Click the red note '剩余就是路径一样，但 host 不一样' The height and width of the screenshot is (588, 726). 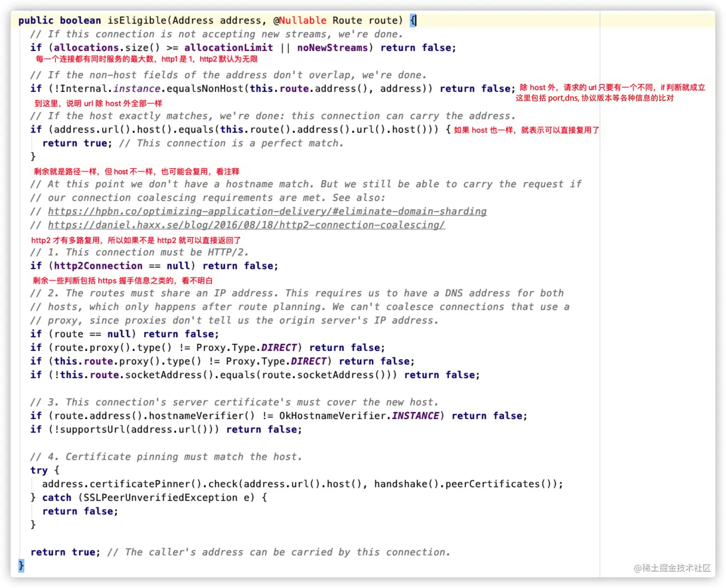coord(136,171)
